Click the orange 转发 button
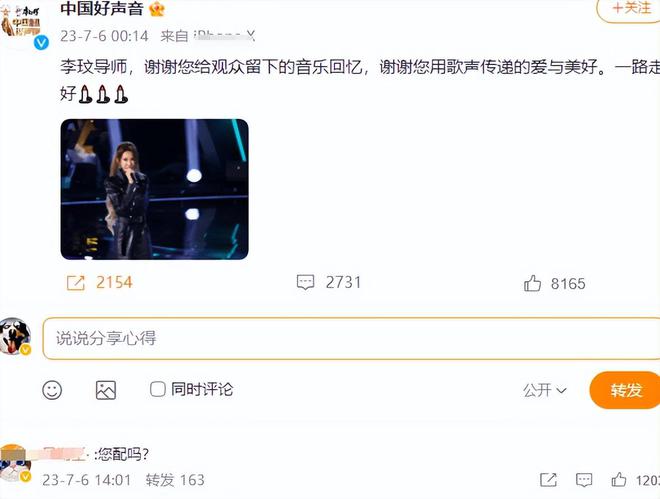 (625, 390)
